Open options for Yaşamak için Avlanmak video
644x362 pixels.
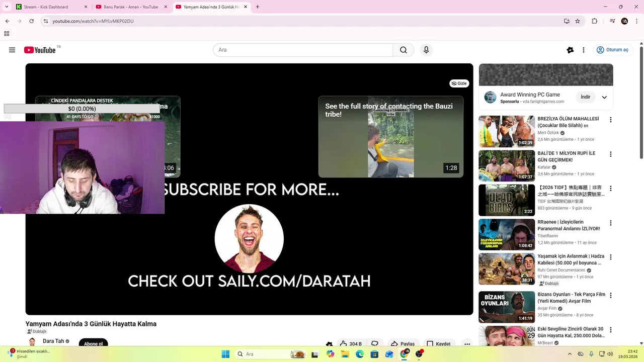[611, 257]
